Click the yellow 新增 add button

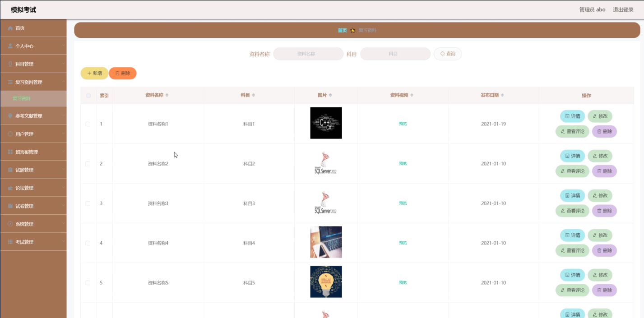[x=94, y=73]
